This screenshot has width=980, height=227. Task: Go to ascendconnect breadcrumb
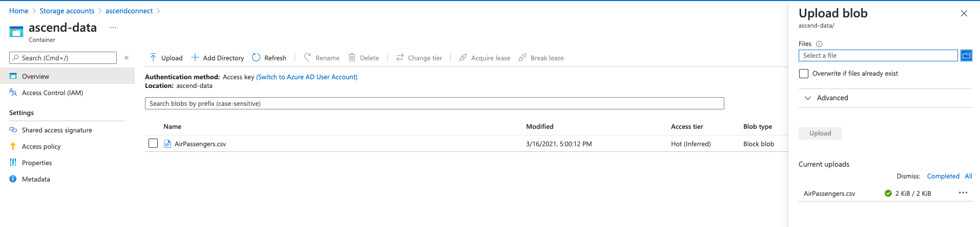(x=129, y=11)
